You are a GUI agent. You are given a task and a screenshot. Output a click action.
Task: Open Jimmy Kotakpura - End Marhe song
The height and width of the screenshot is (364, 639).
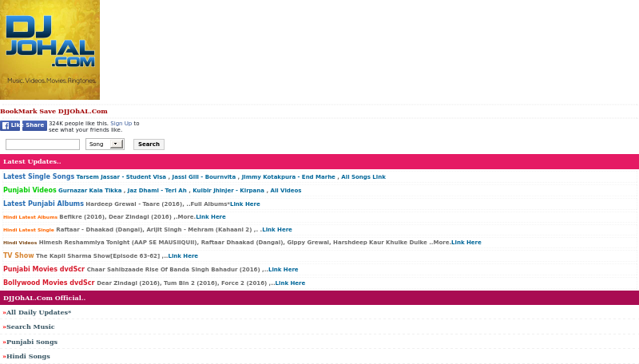click(288, 177)
